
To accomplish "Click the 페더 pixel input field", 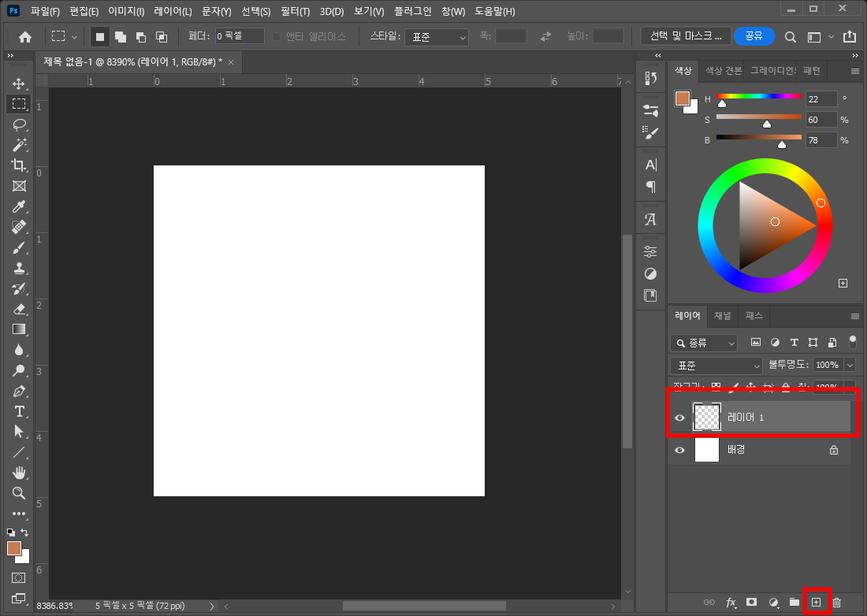I will 240,36.
